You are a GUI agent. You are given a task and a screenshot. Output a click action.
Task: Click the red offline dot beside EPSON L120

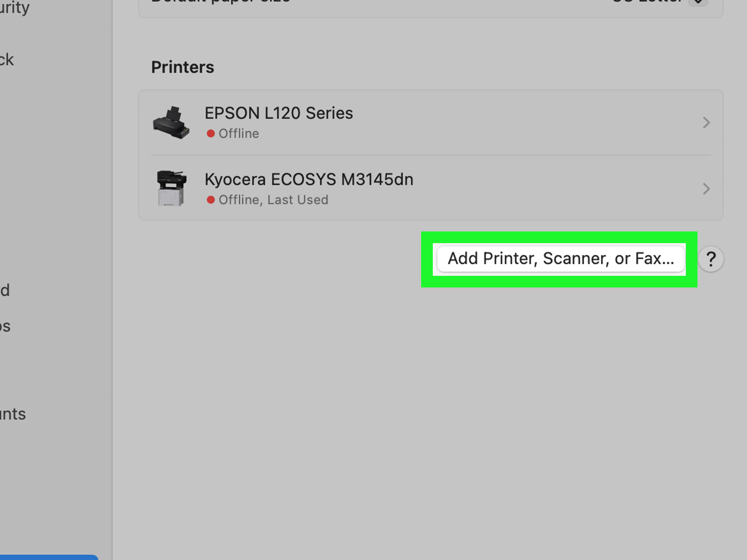click(x=211, y=133)
